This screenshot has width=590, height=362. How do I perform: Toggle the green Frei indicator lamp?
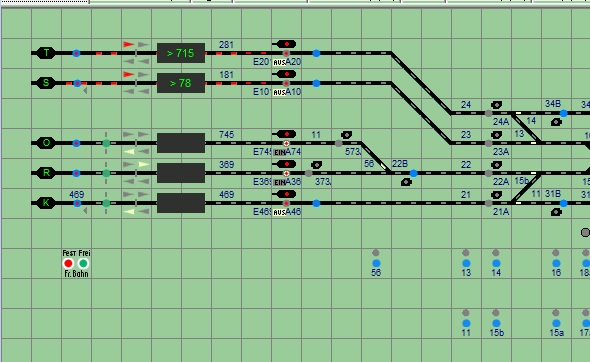pyautogui.click(x=83, y=263)
